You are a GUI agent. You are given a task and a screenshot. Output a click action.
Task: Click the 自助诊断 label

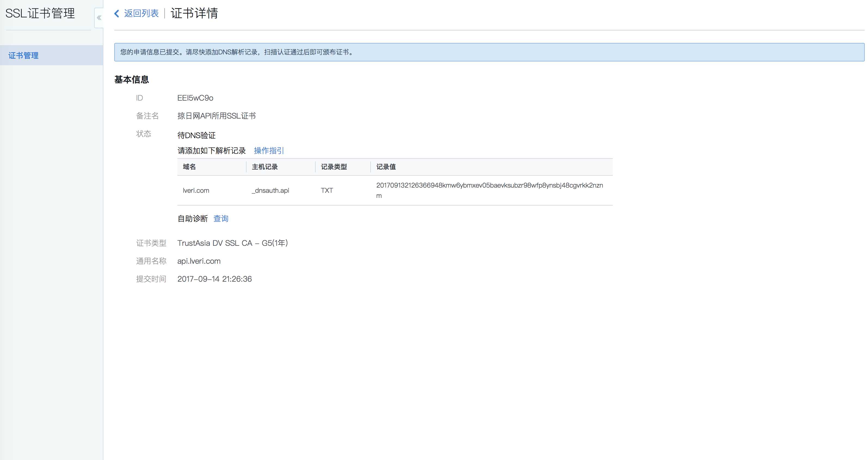click(193, 219)
